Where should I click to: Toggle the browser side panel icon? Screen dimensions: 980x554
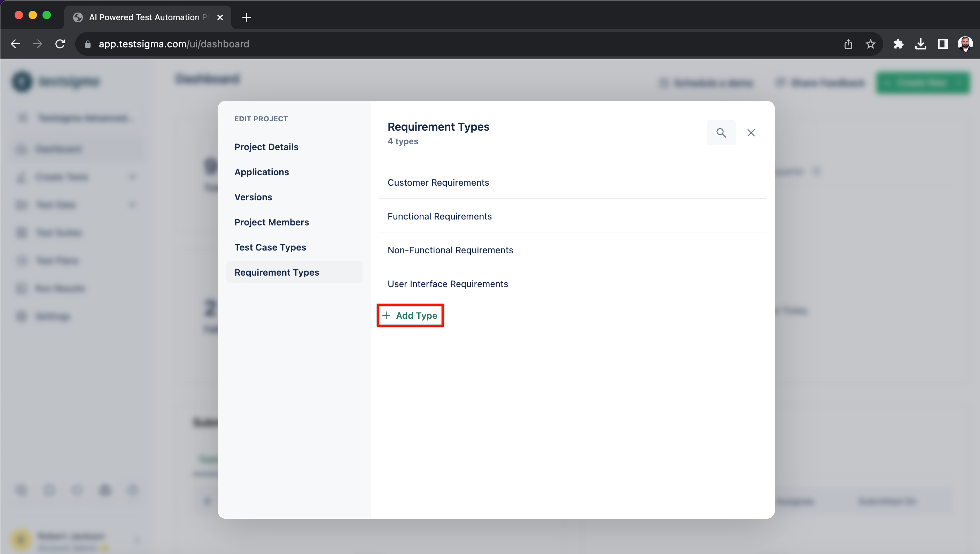click(x=943, y=44)
